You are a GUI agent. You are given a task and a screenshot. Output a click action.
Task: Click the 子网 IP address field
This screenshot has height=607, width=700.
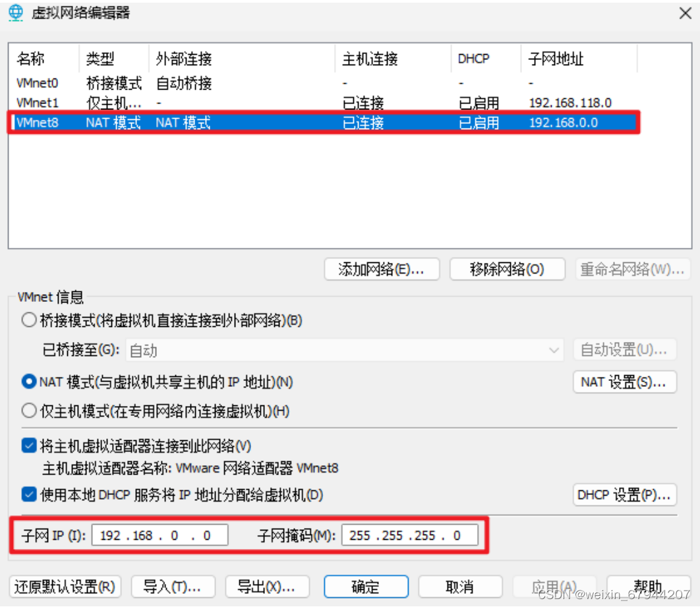160,535
